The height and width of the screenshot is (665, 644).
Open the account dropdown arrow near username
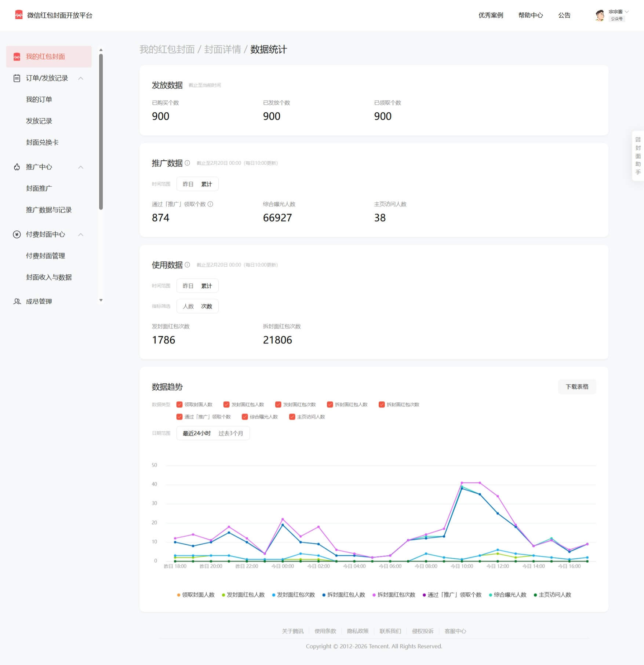point(627,12)
